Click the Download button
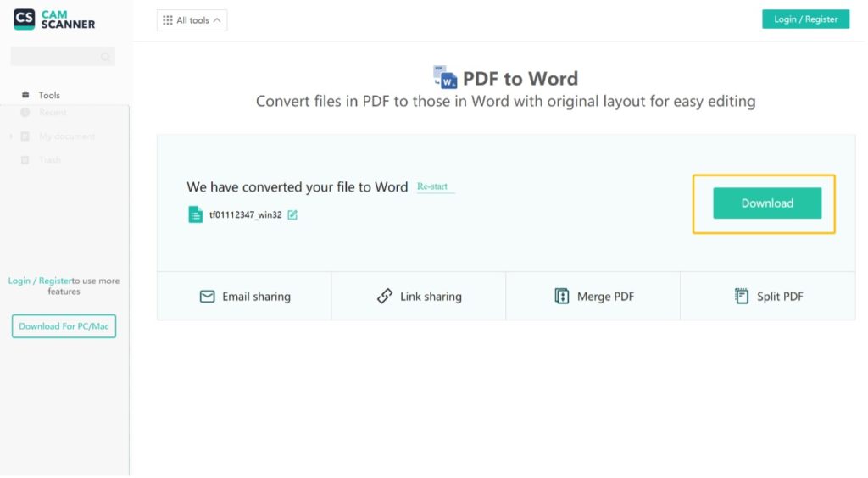This screenshot has height=478, width=868. [x=766, y=203]
